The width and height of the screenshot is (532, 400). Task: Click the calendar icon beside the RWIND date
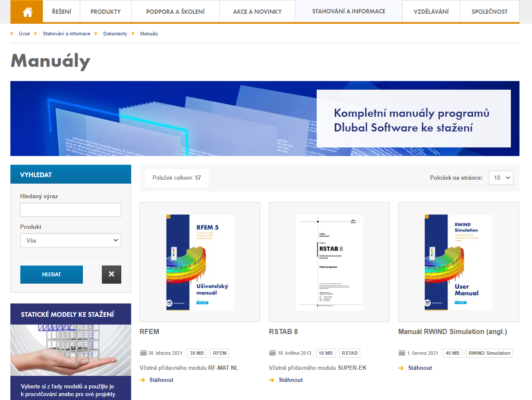[x=401, y=353]
